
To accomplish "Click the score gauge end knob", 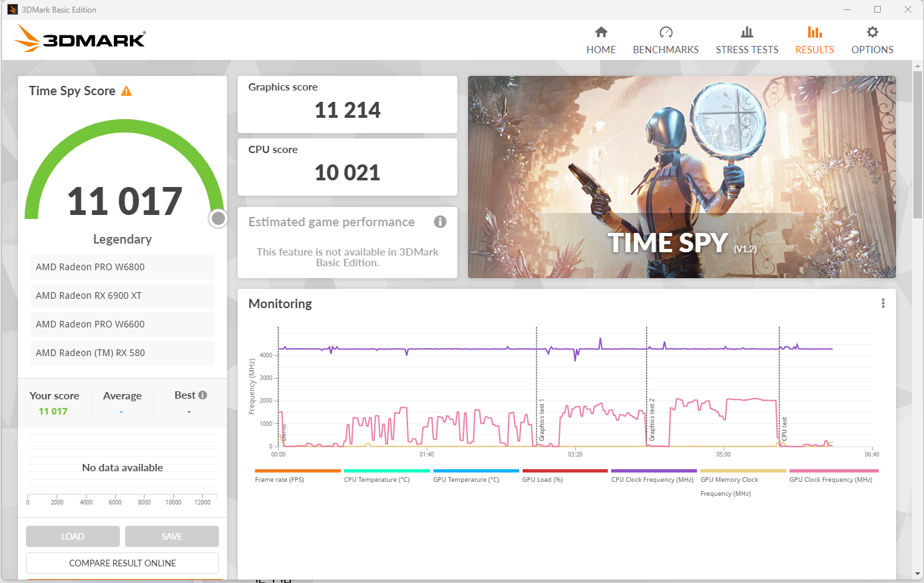I will click(x=218, y=218).
